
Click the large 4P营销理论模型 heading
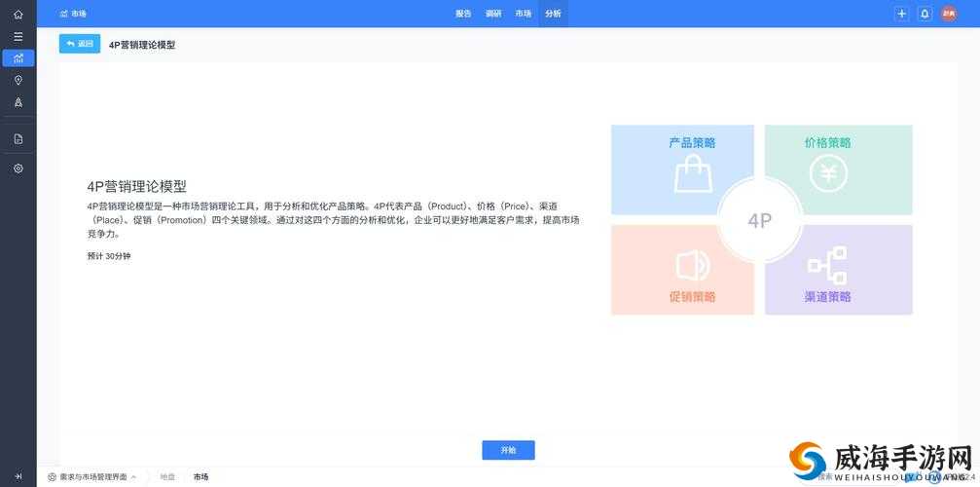[x=137, y=186]
